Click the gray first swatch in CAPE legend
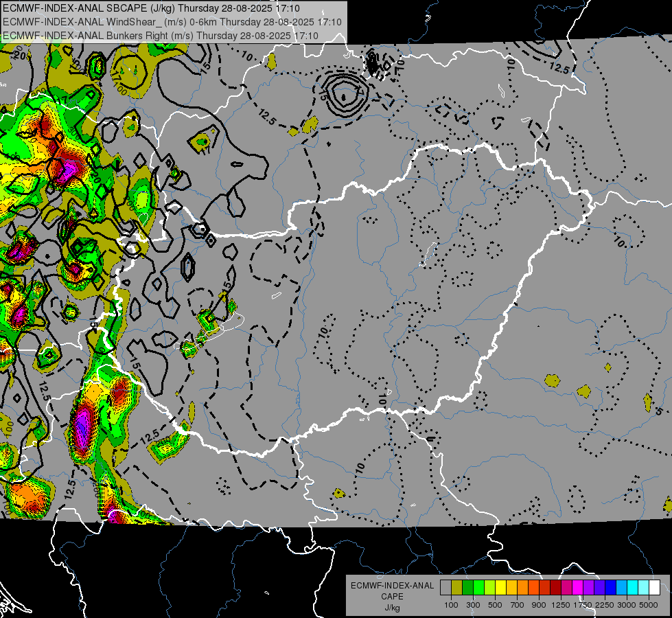The image size is (672, 618). click(x=445, y=587)
